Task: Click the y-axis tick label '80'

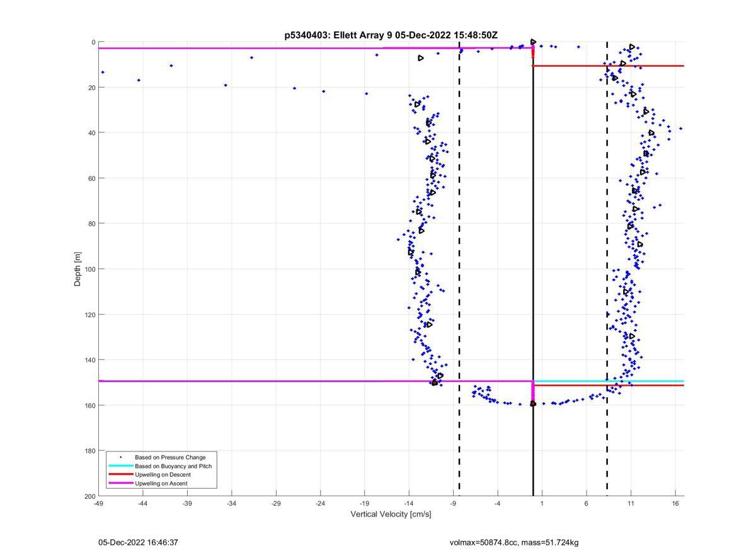Action: (92, 224)
